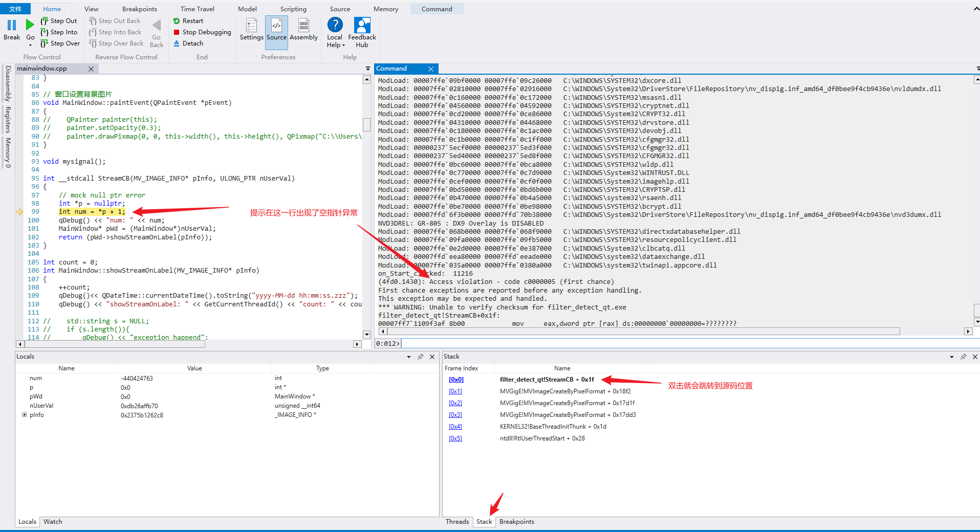Select Assembly mode icon

coord(303,26)
